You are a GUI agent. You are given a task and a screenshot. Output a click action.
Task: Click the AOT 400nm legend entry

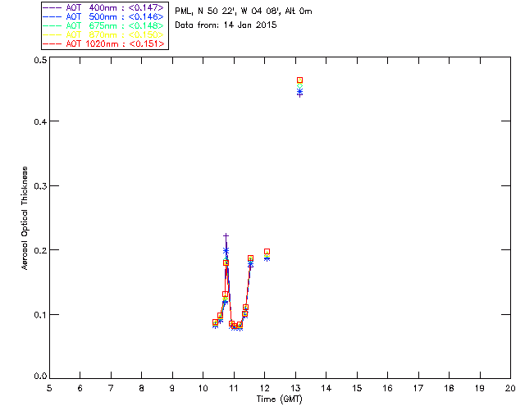click(104, 7)
